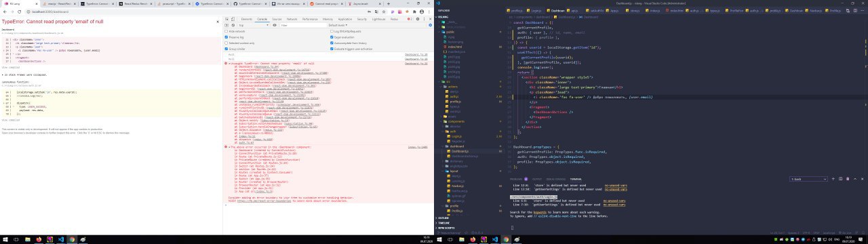Expand the OUTLINE section in Explorer
868x244 pixels.
443,218
